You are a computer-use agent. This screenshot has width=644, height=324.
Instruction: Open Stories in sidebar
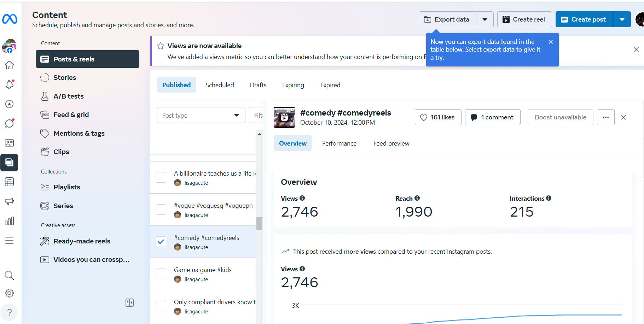pos(87,77)
